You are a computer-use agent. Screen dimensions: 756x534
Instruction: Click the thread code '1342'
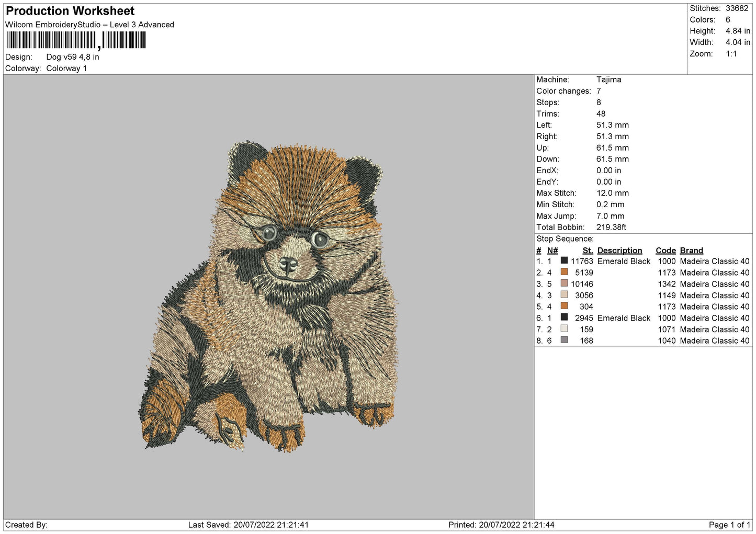667,285
